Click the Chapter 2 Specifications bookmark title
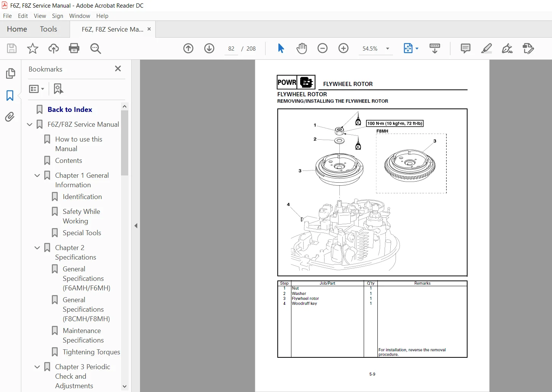The height and width of the screenshot is (392, 552). [x=75, y=252]
